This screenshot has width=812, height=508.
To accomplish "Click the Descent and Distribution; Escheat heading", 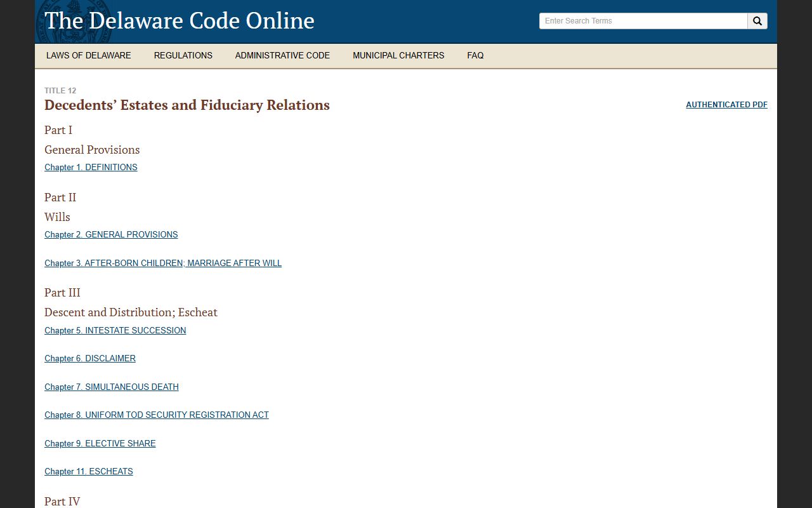I will [131, 312].
